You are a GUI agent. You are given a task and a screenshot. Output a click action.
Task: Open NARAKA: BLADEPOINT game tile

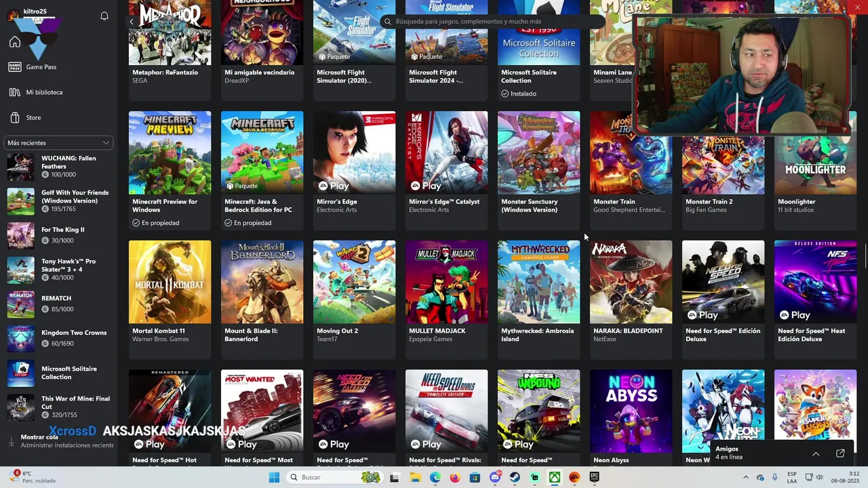[631, 299]
